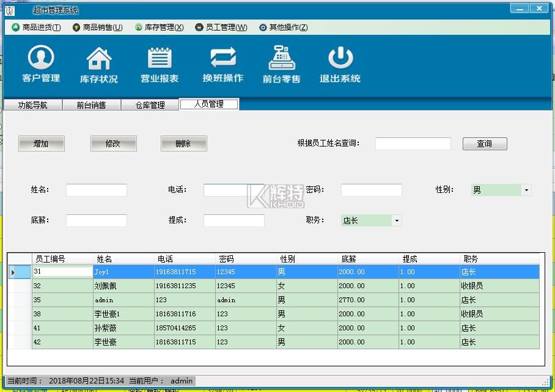Switch to the 前台销售 tab
The height and width of the screenshot is (392, 555).
pyautogui.click(x=91, y=105)
